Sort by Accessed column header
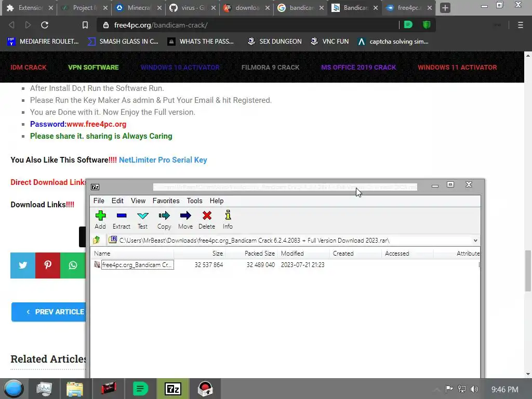Screen dimensions: 532x399 (x=407, y=254)
